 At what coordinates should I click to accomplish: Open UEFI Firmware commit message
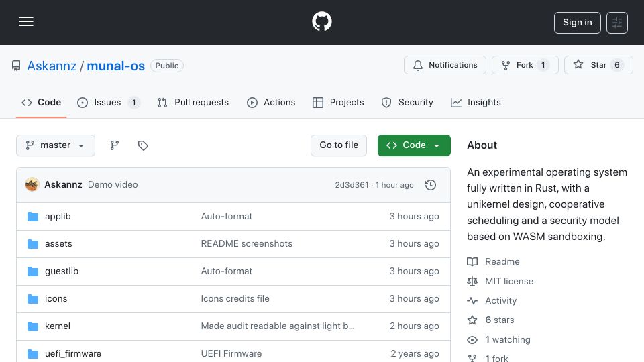pos(231,354)
